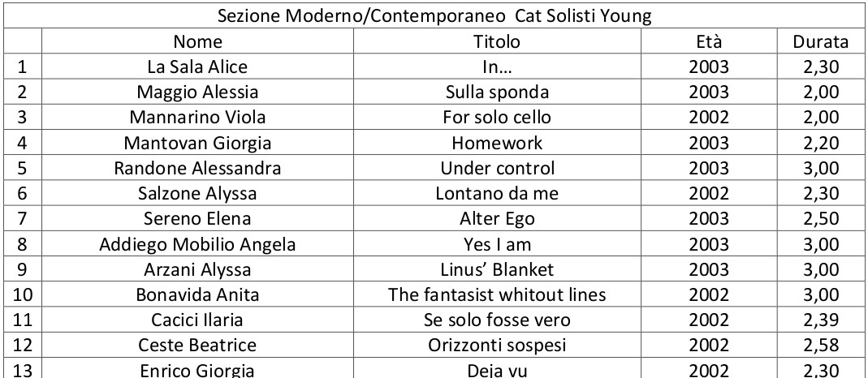Click the duration 2,58 cell
This screenshot has width=868, height=378.
point(820,346)
